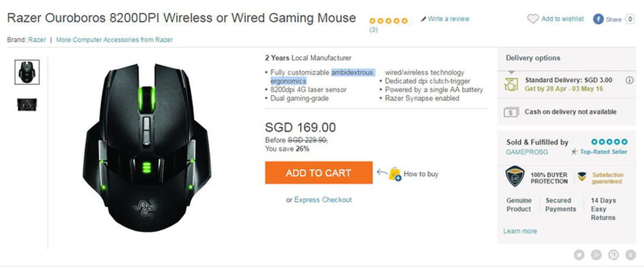The width and height of the screenshot is (644, 267).
Task: Click the Facebook share icon
Action: [598, 19]
